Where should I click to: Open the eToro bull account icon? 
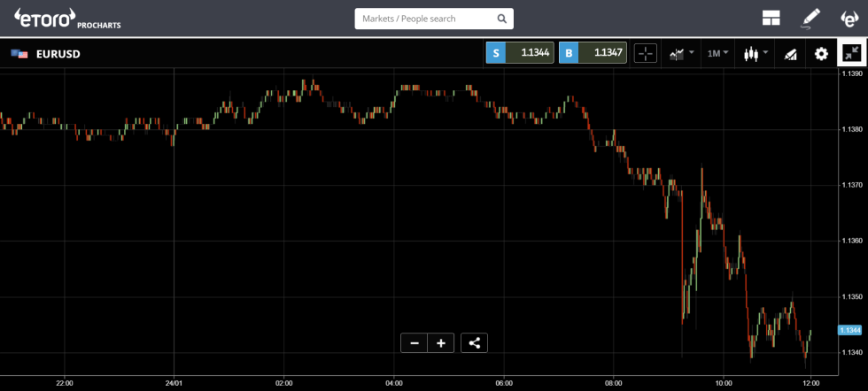pos(849,18)
